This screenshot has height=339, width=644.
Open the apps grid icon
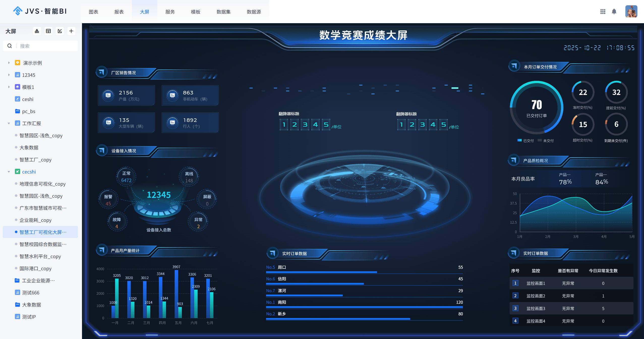coord(603,12)
